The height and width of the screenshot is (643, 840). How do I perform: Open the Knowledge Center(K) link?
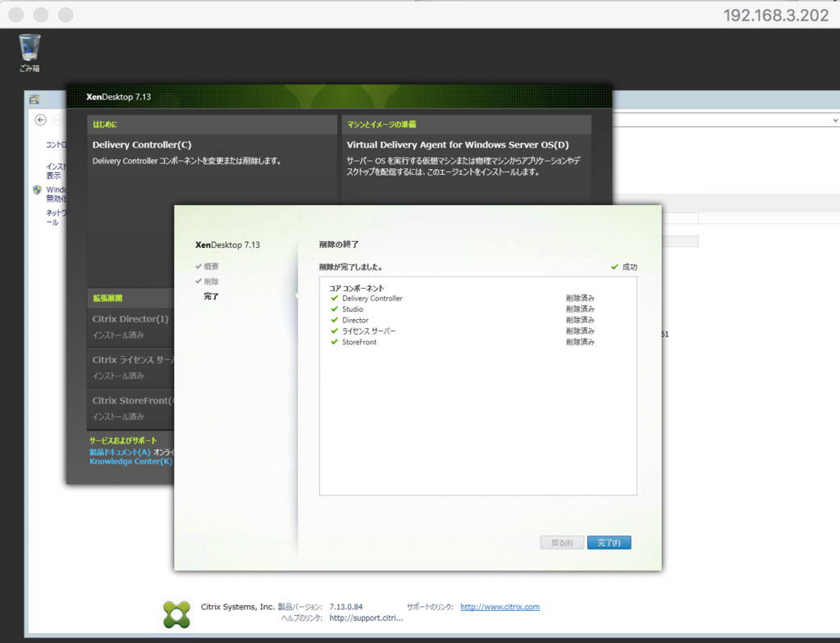point(130,462)
